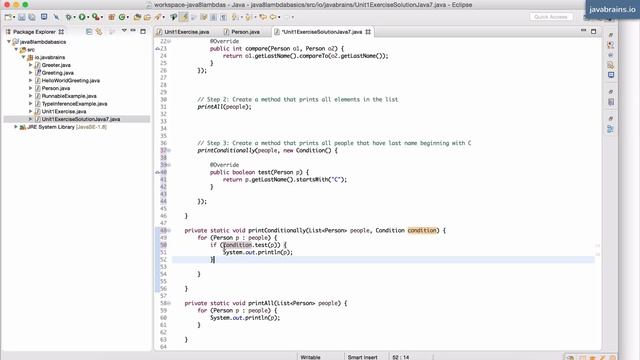The height and width of the screenshot is (360, 640).
Task: Click the monitor icon beside Save All
Action: point(44,17)
